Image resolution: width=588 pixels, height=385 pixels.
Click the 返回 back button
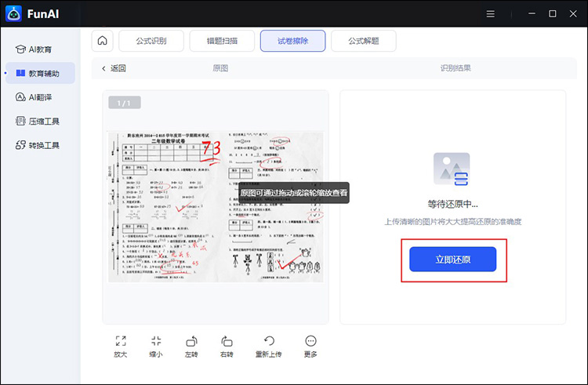[114, 68]
